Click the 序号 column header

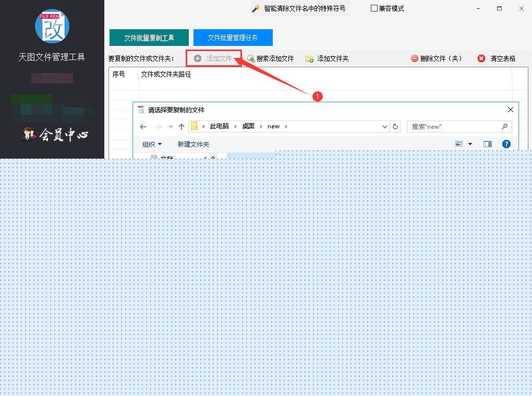tap(124, 74)
